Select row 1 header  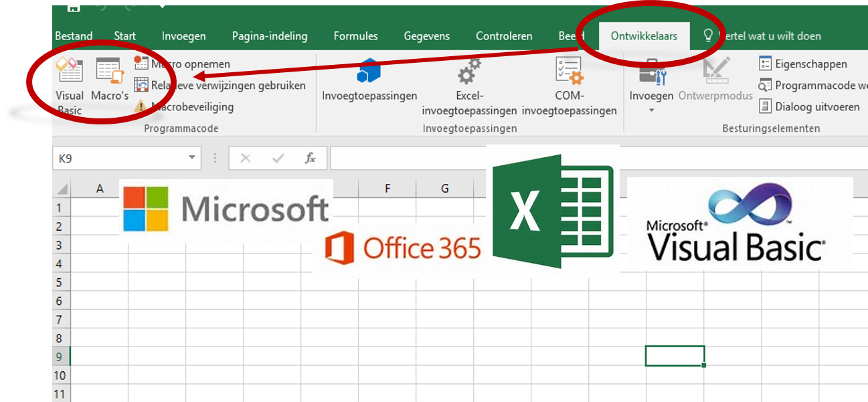pyautogui.click(x=62, y=207)
